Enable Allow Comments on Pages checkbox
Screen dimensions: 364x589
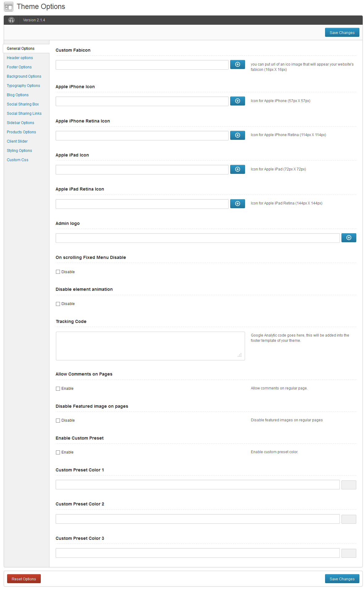pyautogui.click(x=58, y=389)
